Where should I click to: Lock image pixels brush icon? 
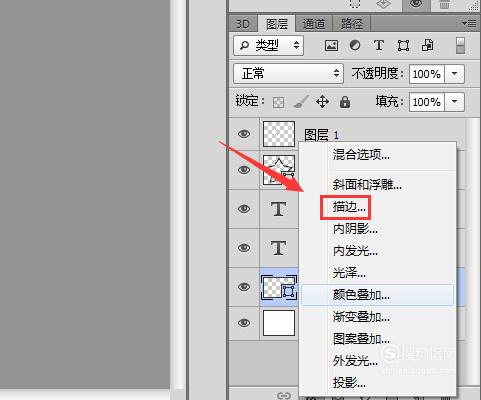301,101
